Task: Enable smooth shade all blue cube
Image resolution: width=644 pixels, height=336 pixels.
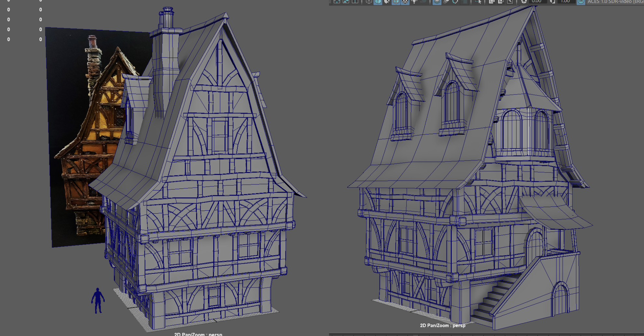Action: tap(378, 2)
